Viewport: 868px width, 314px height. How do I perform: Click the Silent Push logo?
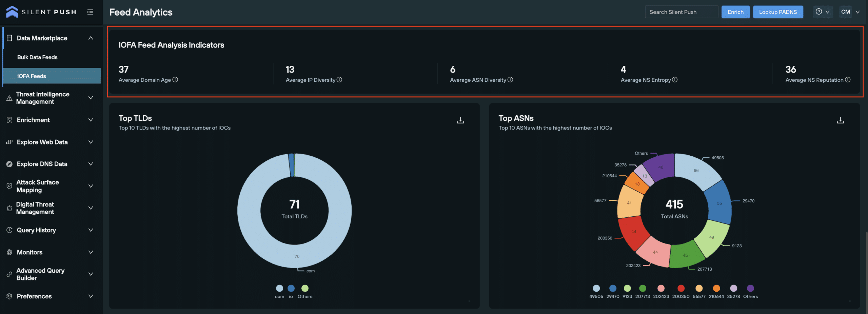pos(41,12)
